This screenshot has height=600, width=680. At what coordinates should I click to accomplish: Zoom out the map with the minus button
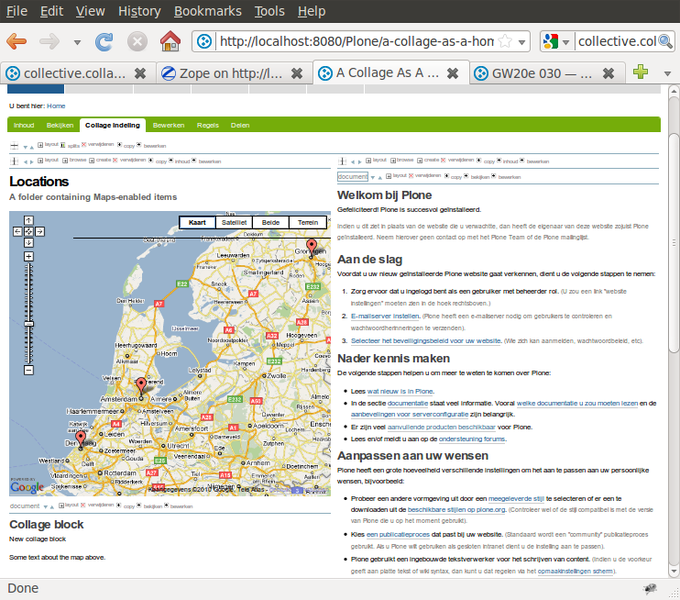click(x=29, y=370)
